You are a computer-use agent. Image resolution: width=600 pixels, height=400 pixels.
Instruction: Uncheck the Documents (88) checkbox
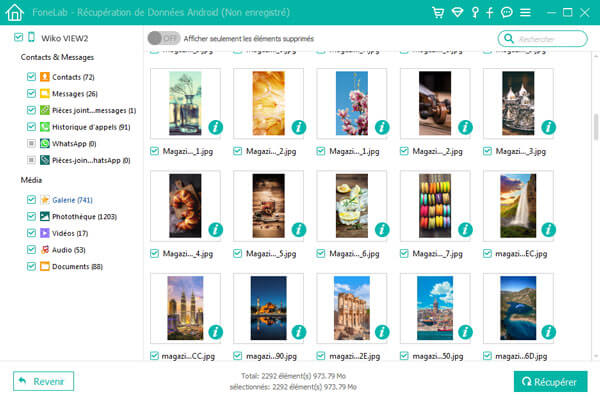(x=31, y=266)
